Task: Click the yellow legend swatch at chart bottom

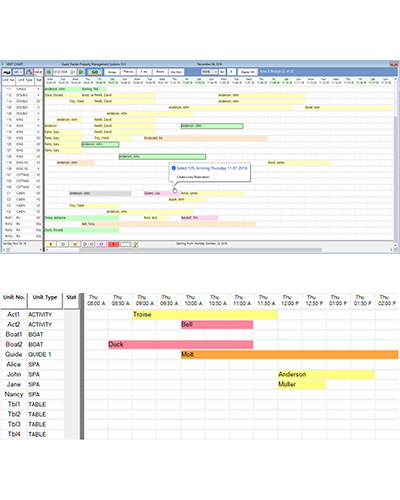Action: click(51, 244)
